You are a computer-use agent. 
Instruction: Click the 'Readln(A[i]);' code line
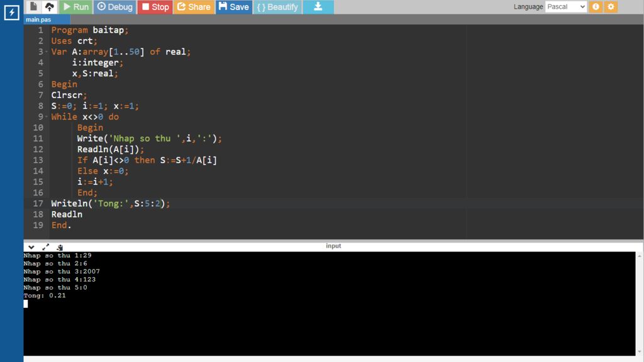111,150
